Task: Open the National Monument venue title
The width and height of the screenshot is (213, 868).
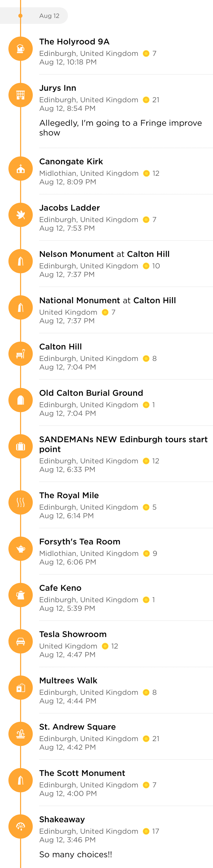Action: pos(80,300)
